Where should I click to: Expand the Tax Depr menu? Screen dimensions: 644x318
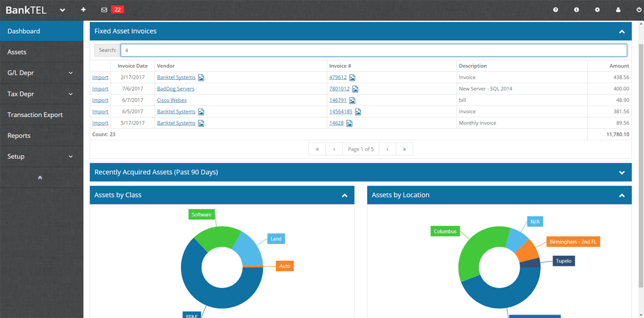[42, 94]
